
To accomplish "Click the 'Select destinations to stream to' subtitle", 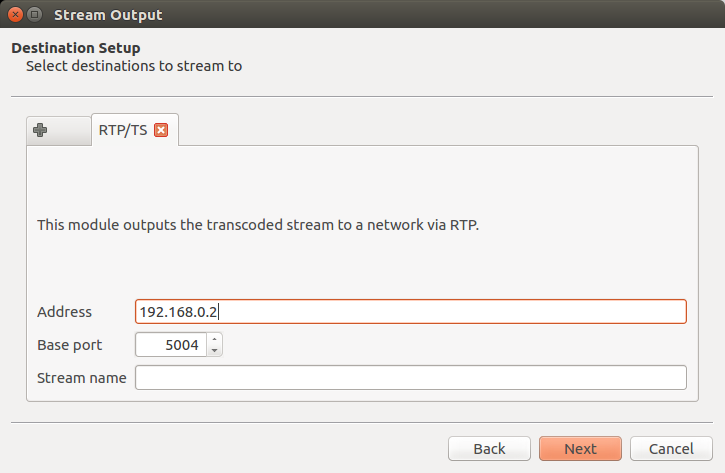I will pos(134,67).
